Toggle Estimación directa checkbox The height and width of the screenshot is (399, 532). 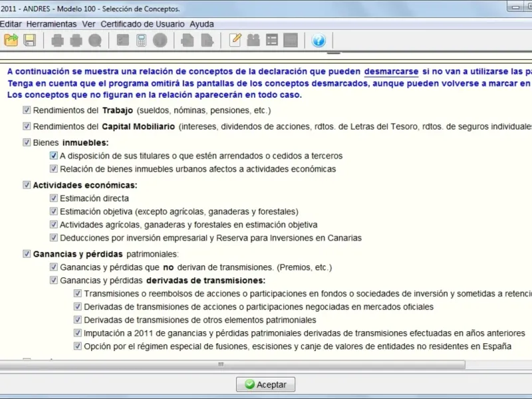tap(54, 198)
